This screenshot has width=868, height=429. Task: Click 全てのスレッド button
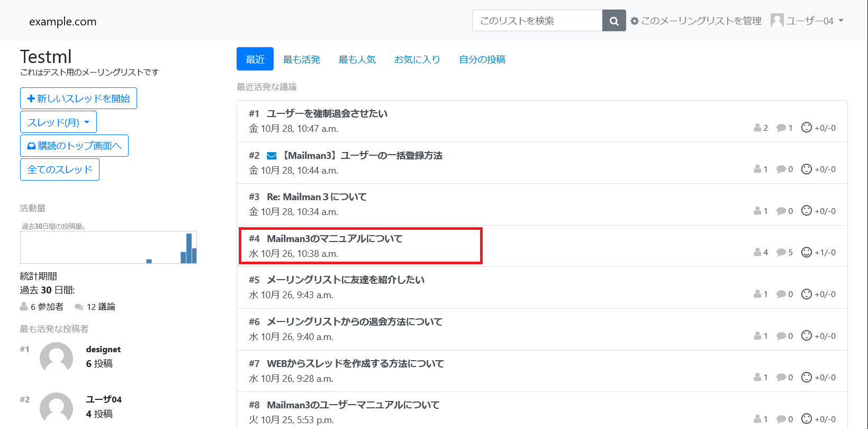point(60,169)
